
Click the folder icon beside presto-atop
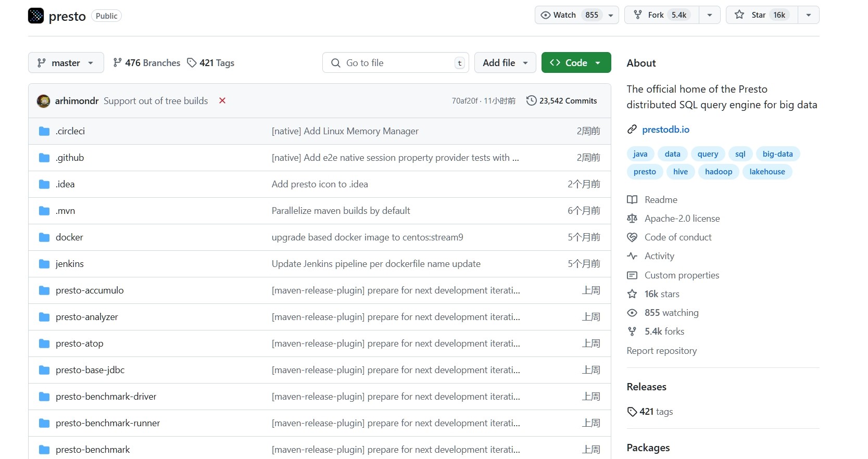44,343
